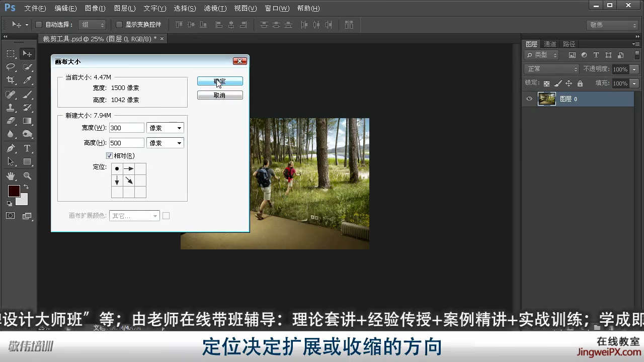644x362 pixels.
Task: Filter layers by type layers
Action: (596, 55)
